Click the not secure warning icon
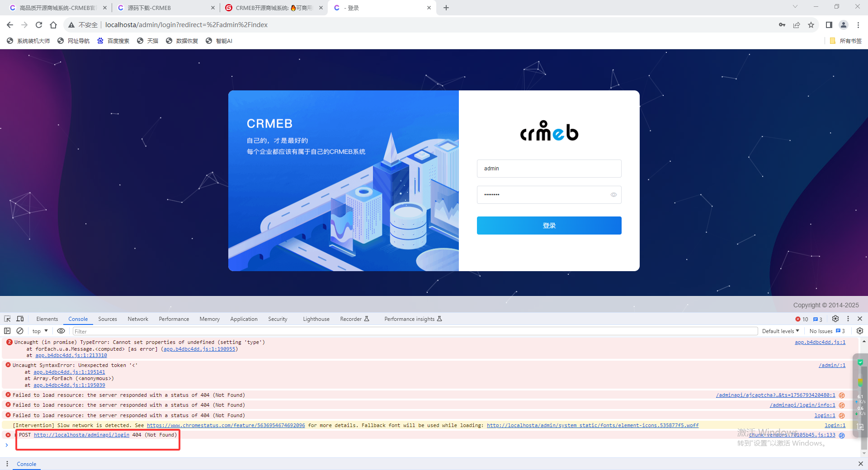The width and height of the screenshot is (868, 470). coord(71,25)
